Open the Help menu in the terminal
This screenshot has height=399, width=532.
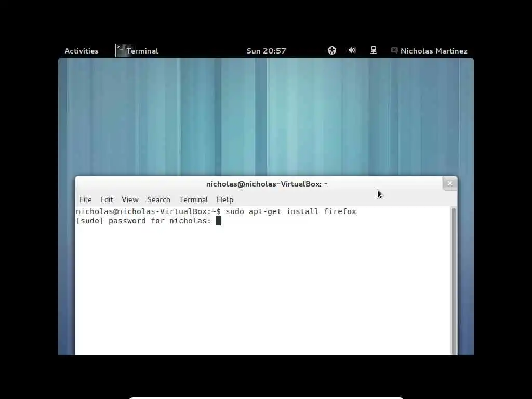click(225, 199)
